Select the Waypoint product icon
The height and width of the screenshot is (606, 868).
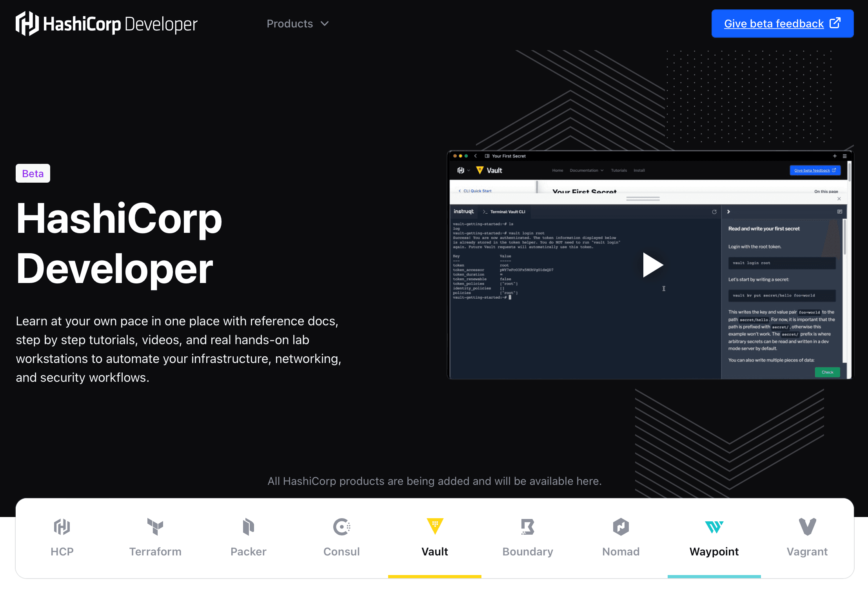tap(714, 527)
